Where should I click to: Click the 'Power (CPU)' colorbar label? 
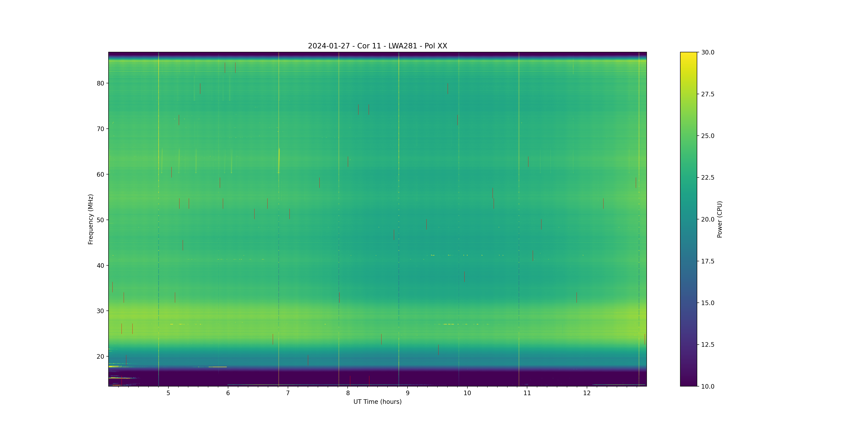(719, 219)
